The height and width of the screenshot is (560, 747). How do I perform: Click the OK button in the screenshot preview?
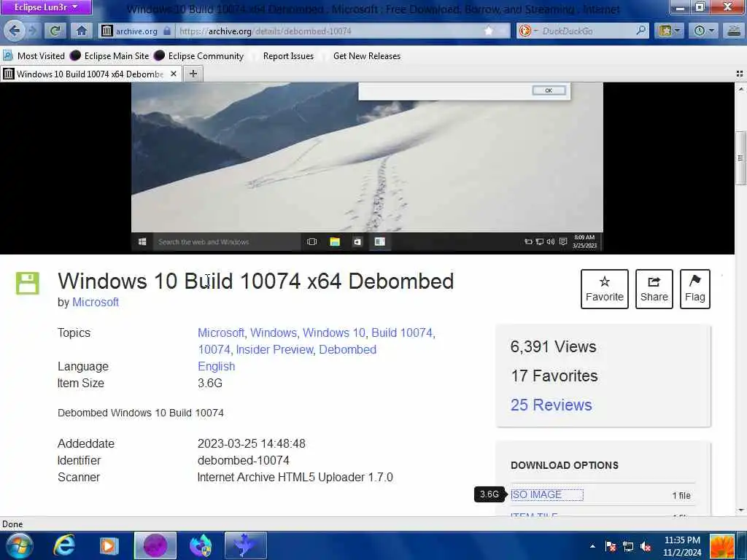coord(549,90)
